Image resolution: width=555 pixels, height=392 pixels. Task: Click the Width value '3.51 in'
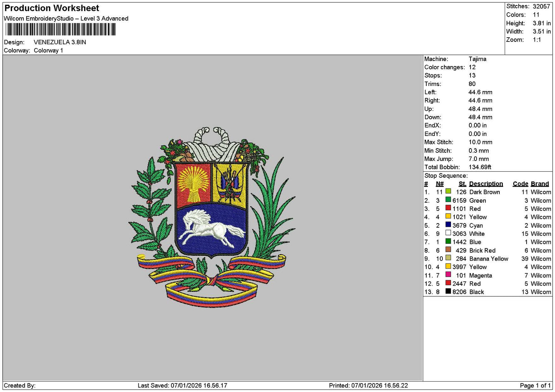pyautogui.click(x=542, y=31)
